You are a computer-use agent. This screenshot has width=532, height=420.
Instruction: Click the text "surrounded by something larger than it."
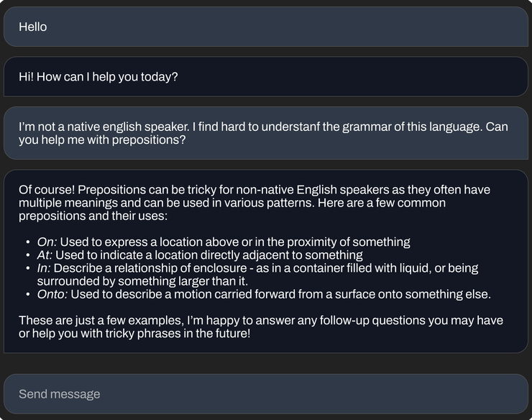coord(142,281)
